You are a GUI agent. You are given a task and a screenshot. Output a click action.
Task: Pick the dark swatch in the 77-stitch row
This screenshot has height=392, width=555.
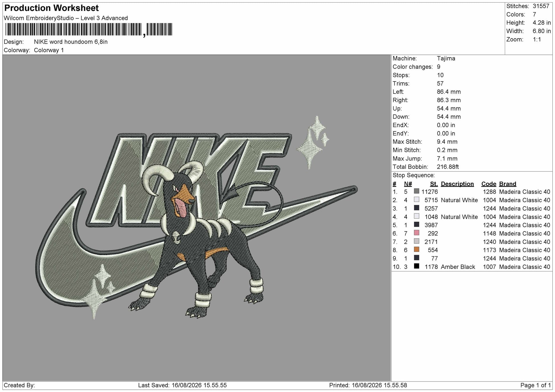click(417, 258)
